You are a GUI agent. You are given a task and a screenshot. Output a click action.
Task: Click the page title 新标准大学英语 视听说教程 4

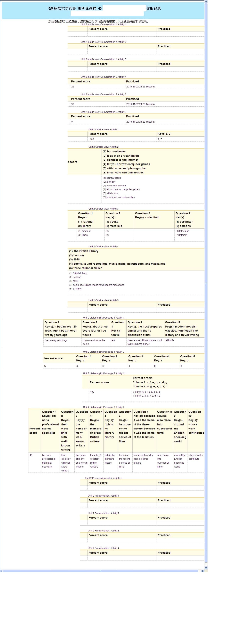[x=75, y=8]
